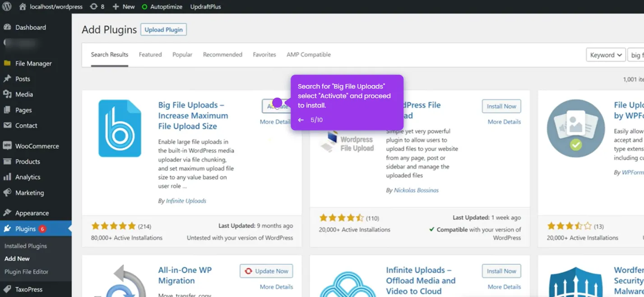
Task: Click the Marketing megaphone icon
Action: 7,193
